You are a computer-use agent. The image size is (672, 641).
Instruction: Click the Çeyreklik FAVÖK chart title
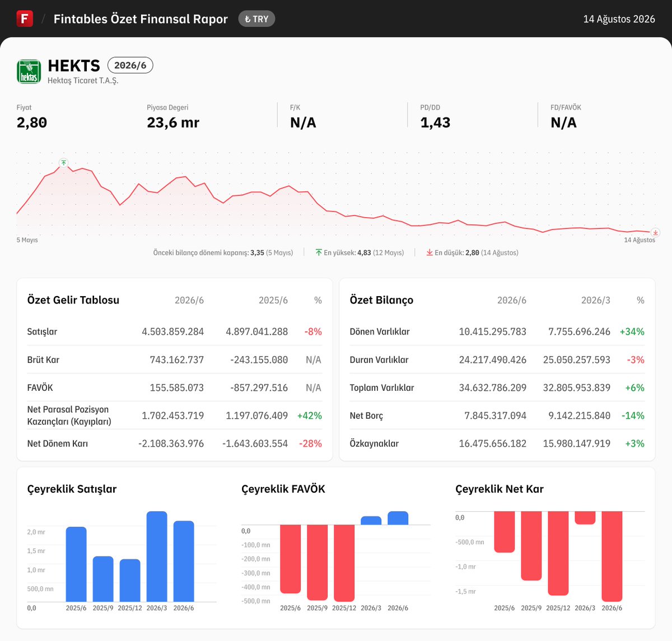click(x=283, y=489)
